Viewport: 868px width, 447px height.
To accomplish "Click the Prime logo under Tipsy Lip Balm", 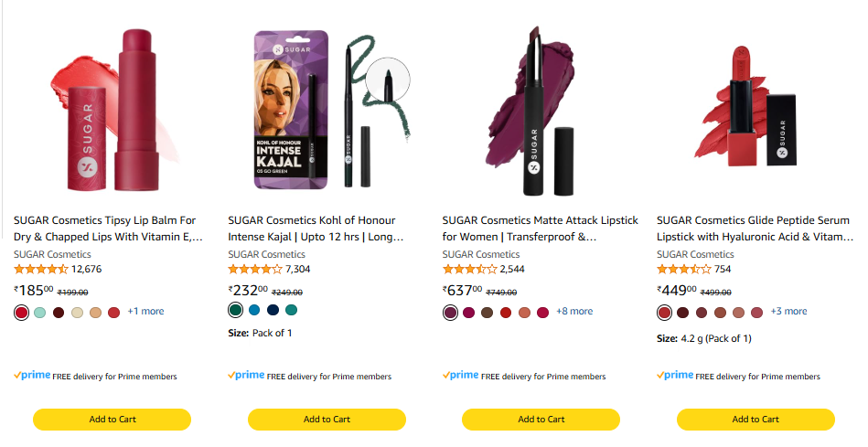I will pos(32,376).
